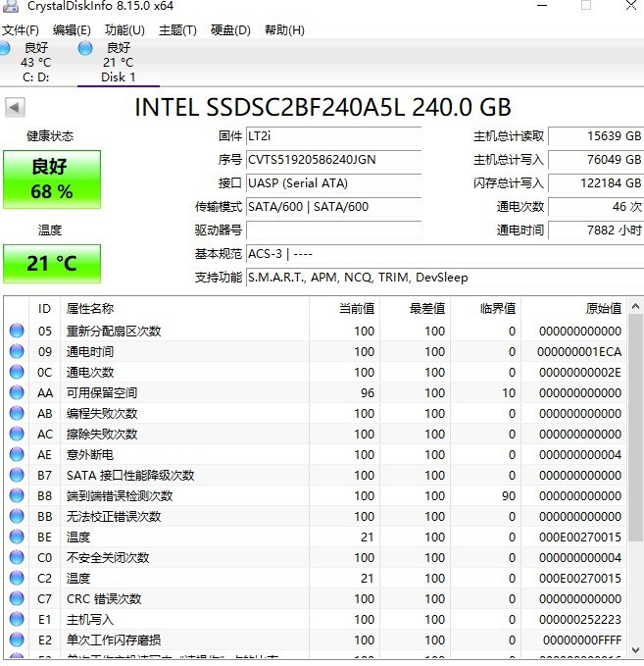Click status orb for attribute 05
644x666 pixels.
pos(17,331)
